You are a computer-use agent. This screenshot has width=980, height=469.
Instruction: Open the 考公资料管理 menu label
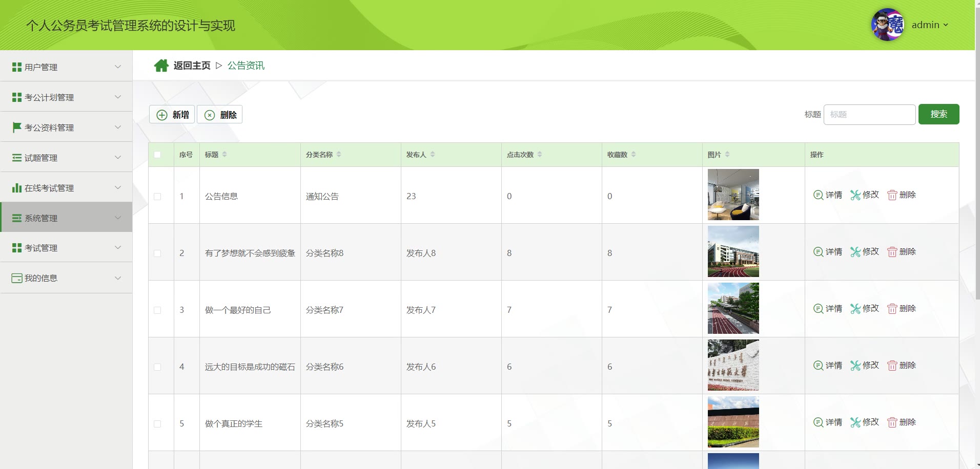[x=49, y=127]
